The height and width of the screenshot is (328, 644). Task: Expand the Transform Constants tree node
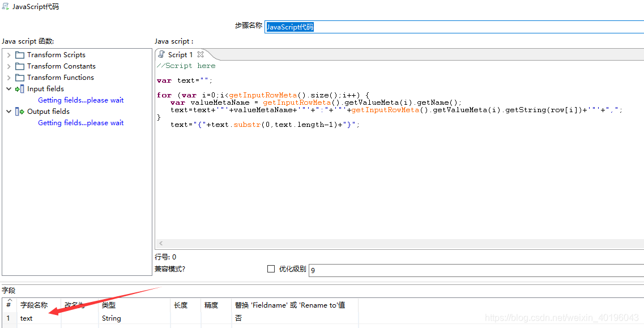coord(9,66)
